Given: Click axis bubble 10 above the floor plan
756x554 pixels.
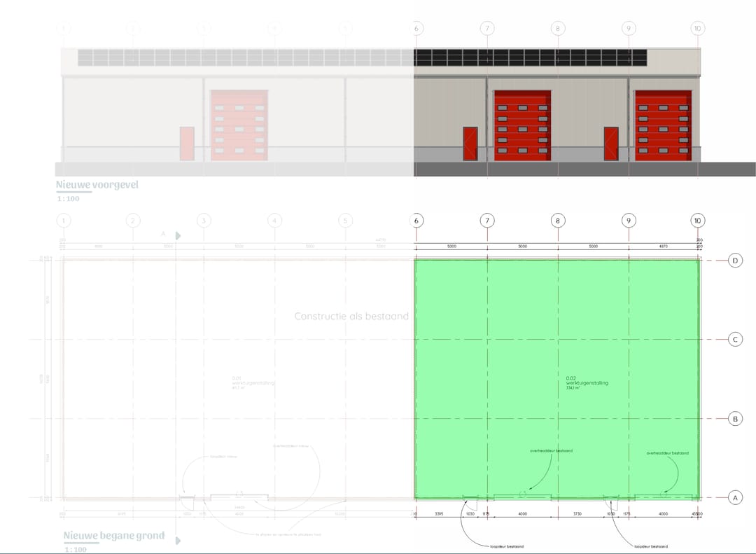Looking at the screenshot, I should point(697,221).
